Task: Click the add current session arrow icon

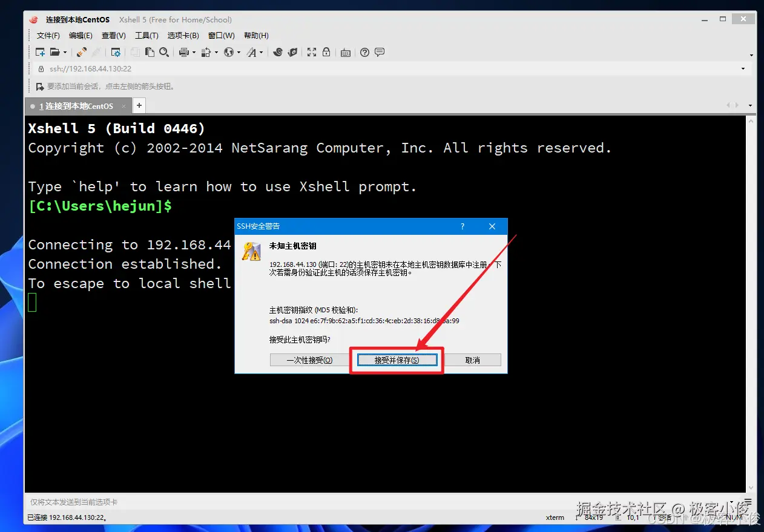Action: pyautogui.click(x=40, y=87)
